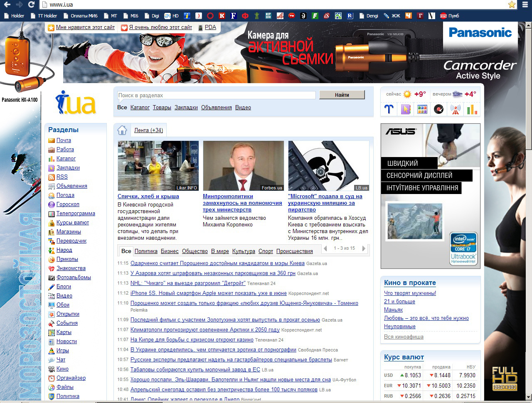Open the bar chart ratings icon
Screen dimensions: 532x403
click(472, 109)
